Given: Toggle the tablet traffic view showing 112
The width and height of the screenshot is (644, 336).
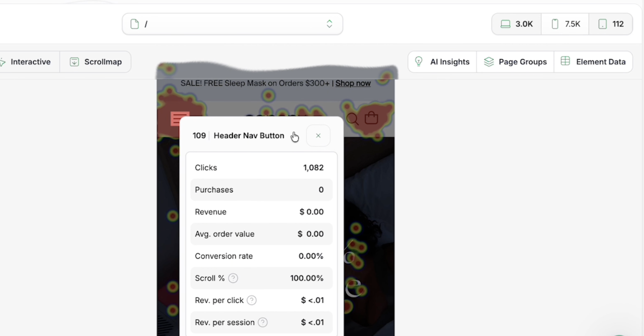Looking at the screenshot, I should pos(610,24).
